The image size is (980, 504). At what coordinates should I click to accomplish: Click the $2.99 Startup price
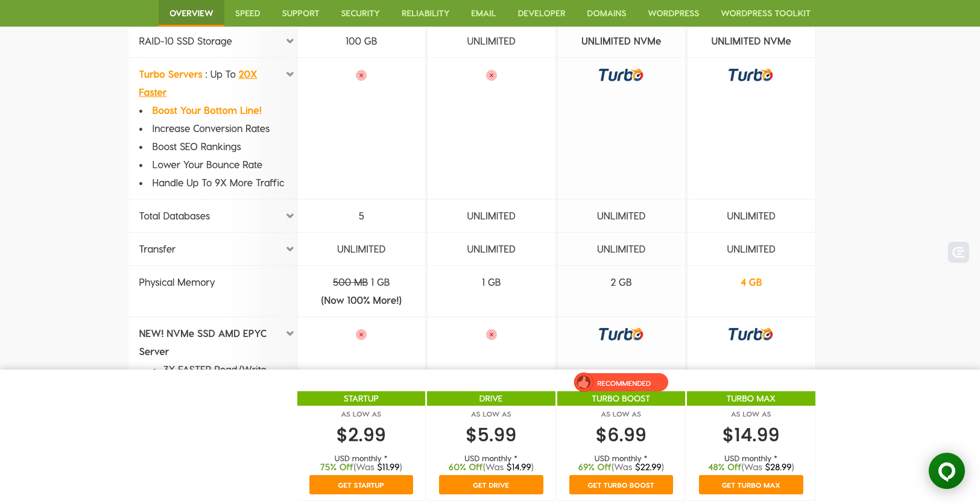point(361,435)
